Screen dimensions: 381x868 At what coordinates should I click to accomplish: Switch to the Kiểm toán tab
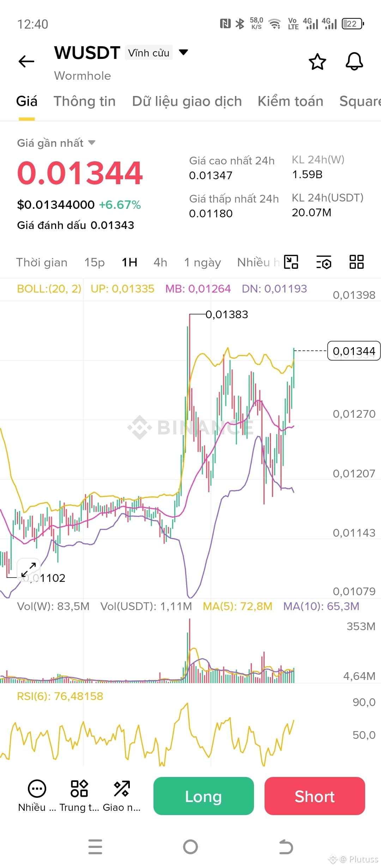coord(290,101)
